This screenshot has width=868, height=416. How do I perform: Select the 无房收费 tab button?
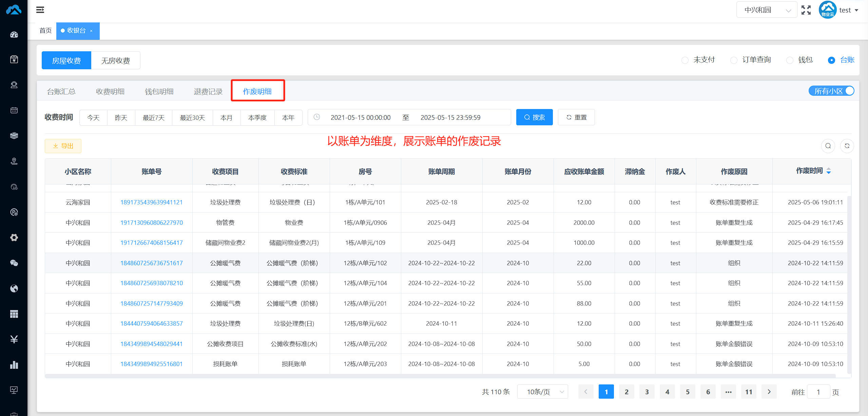click(116, 60)
